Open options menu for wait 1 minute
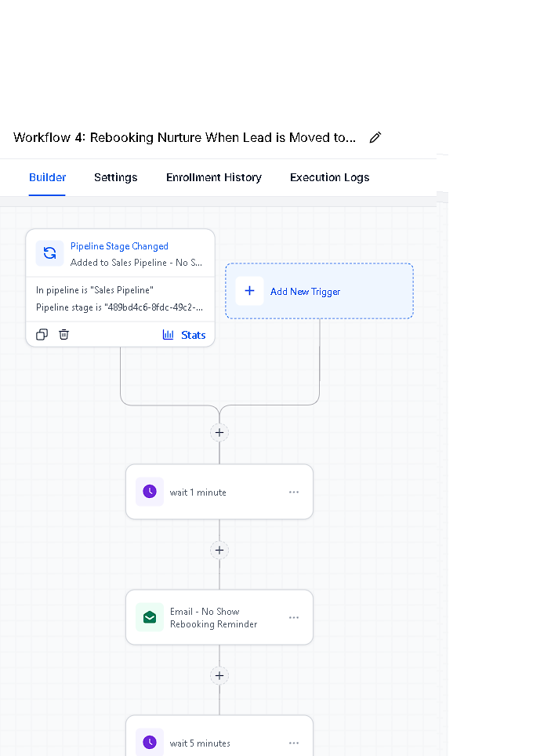 point(294,492)
